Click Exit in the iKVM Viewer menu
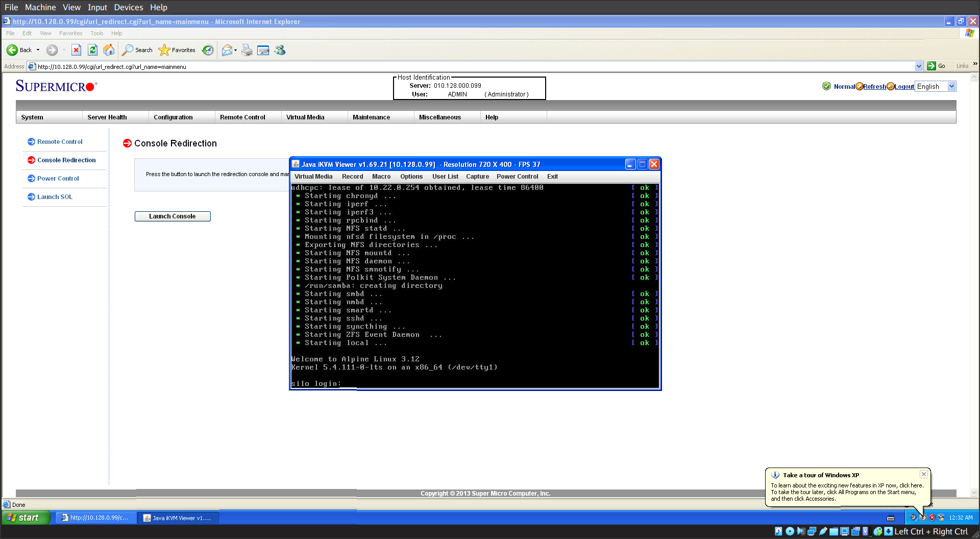This screenshot has height=539, width=980. (552, 176)
